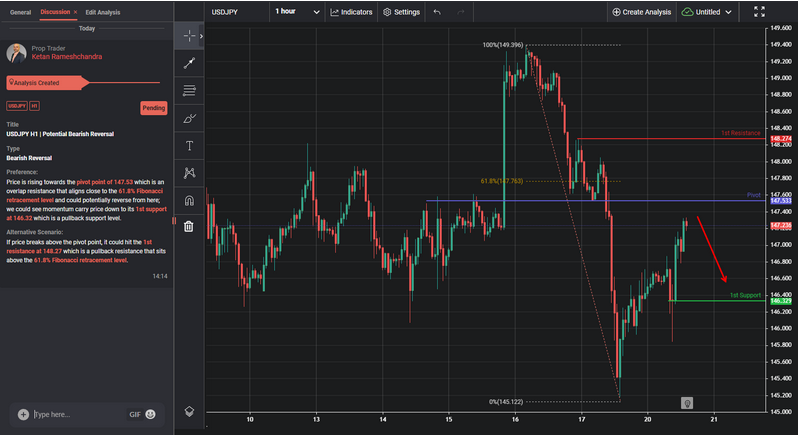Focus the Type here message field
The width and height of the screenshot is (799, 437).
(x=78, y=414)
